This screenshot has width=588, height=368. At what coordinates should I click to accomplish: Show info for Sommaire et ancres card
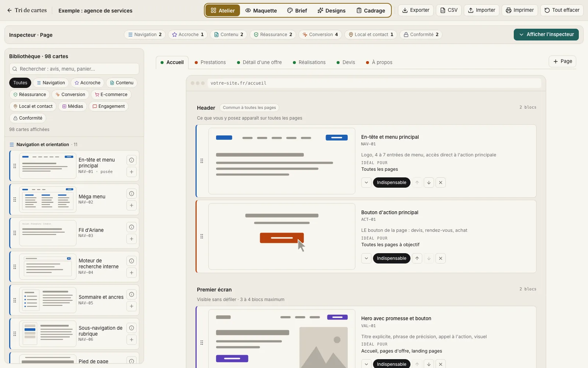(132, 294)
